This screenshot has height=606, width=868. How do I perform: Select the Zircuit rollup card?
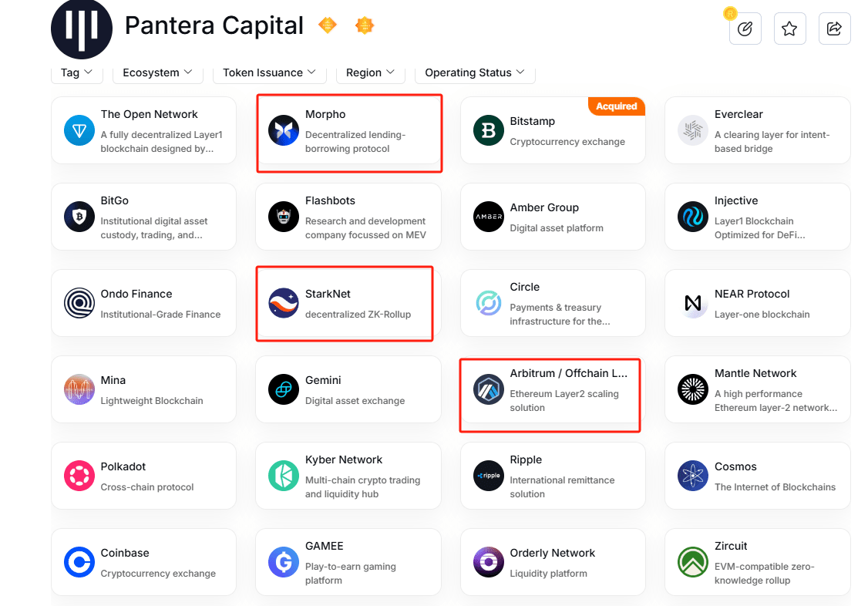[757, 562]
